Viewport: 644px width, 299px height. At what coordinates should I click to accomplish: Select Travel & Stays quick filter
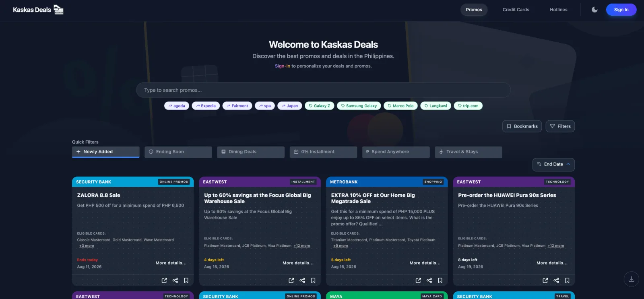click(x=469, y=152)
